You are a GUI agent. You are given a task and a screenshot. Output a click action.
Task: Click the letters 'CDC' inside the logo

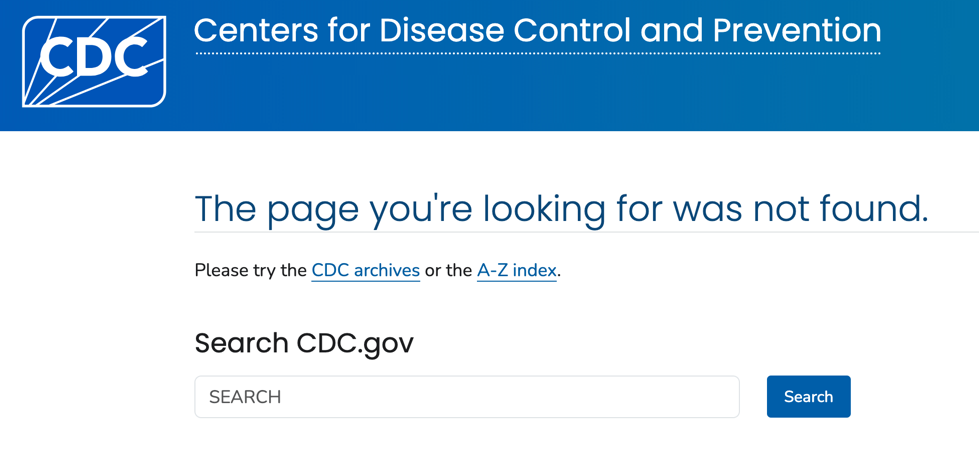(x=98, y=58)
